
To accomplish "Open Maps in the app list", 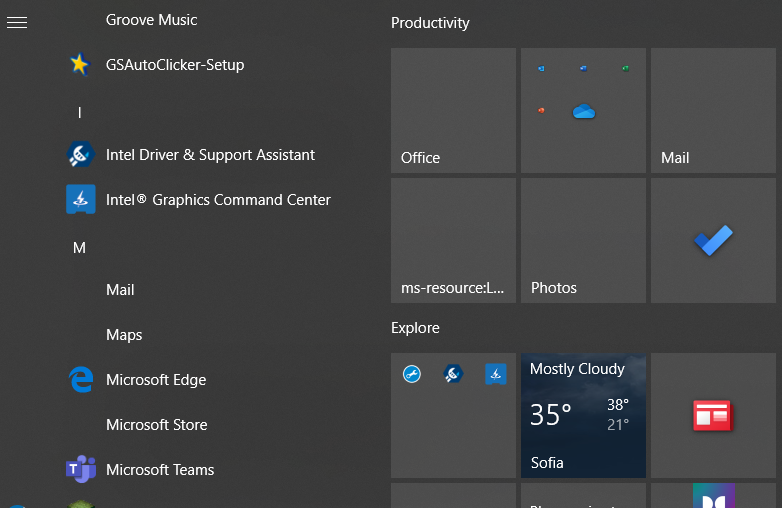I will [124, 335].
